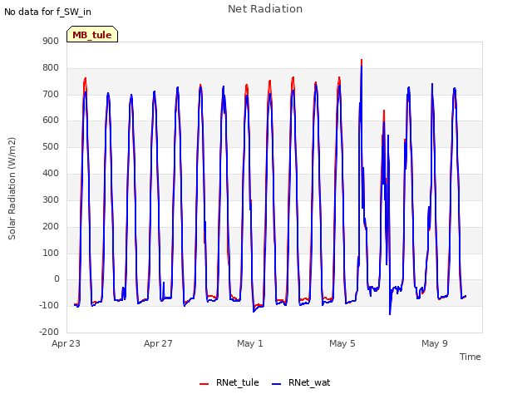Viewport: 532px width, 399px height.
Task: Click the Net Radiation chart title
Action: [265, 9]
